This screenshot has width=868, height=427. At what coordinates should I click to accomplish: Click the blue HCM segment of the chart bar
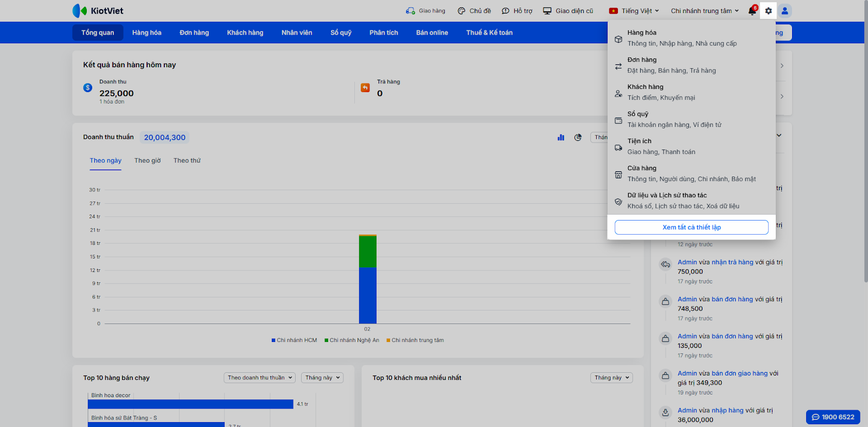[368, 295]
